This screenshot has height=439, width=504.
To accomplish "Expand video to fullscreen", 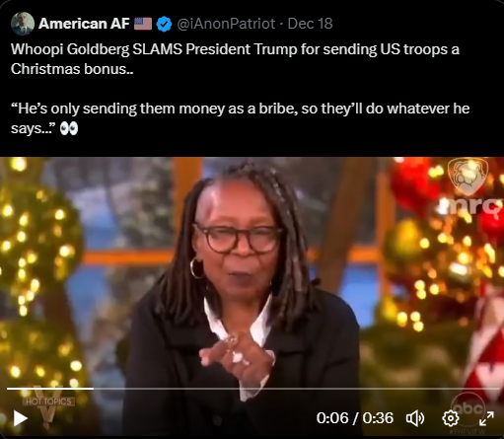I will tap(486, 418).
